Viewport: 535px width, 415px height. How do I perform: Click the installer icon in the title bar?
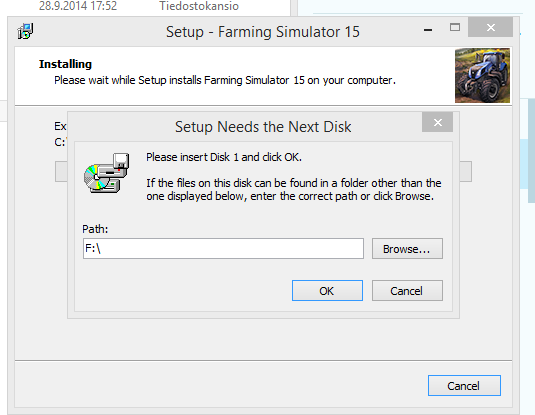click(x=25, y=31)
